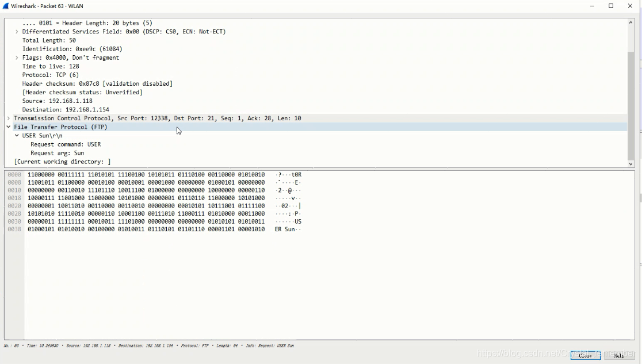Click the details pane scroll-up arrow
This screenshot has height=364, width=642.
tap(630, 22)
